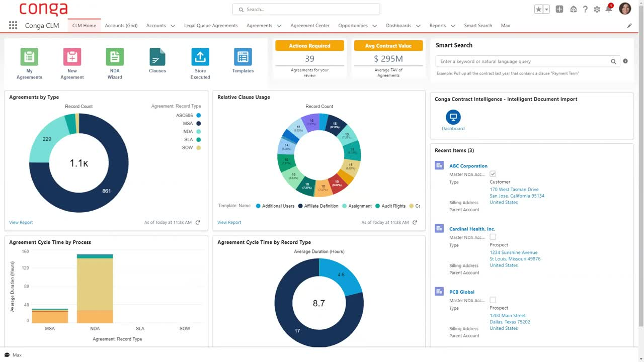644x362 pixels.
Task: Open the 170 West Tasman Drive address
Action: (x=514, y=190)
